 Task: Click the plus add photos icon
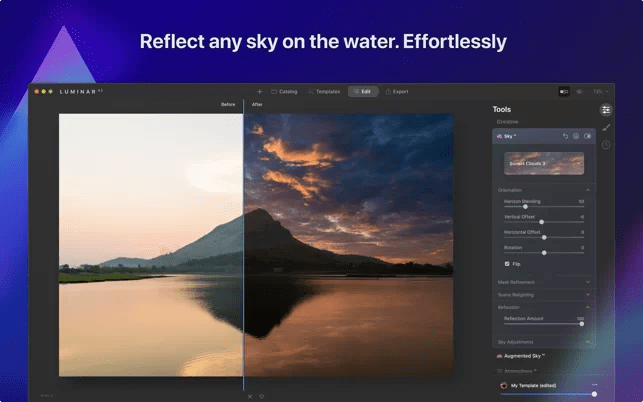[259, 91]
